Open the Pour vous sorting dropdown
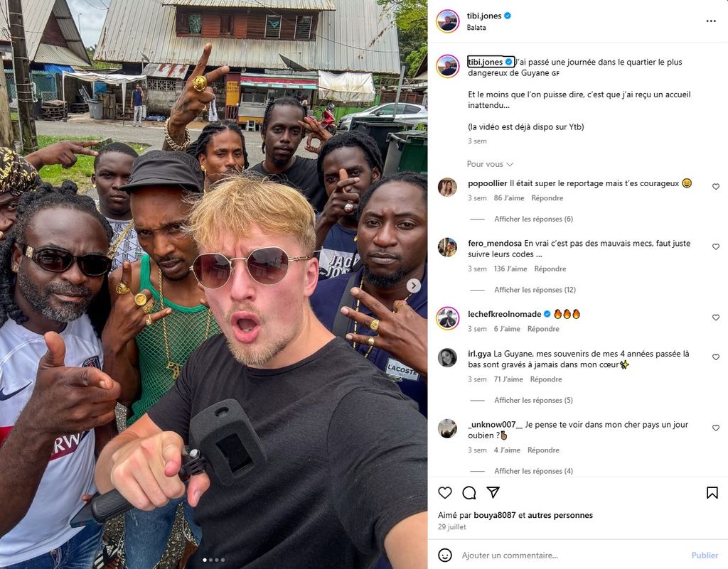The image size is (728, 569). (x=490, y=164)
